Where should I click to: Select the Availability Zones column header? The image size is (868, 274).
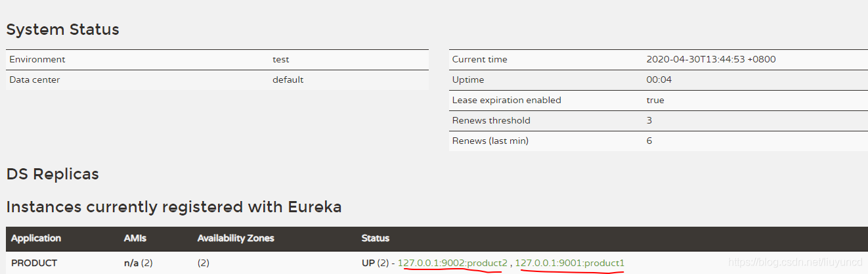[236, 238]
